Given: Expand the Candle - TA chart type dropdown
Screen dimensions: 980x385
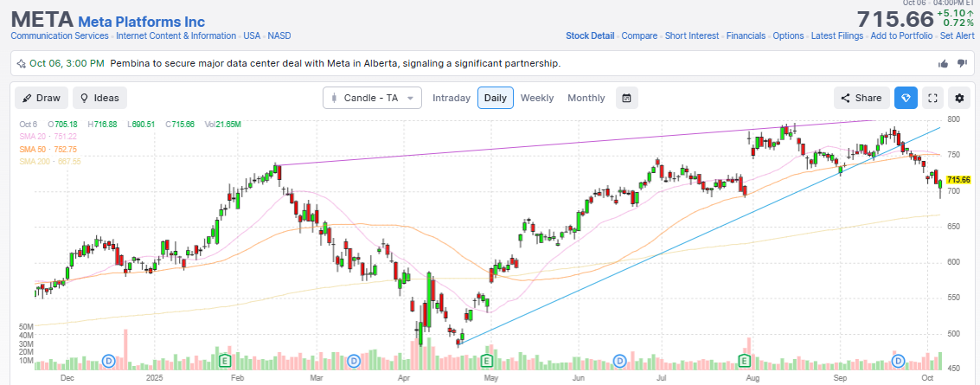Looking at the screenshot, I should click(x=373, y=98).
